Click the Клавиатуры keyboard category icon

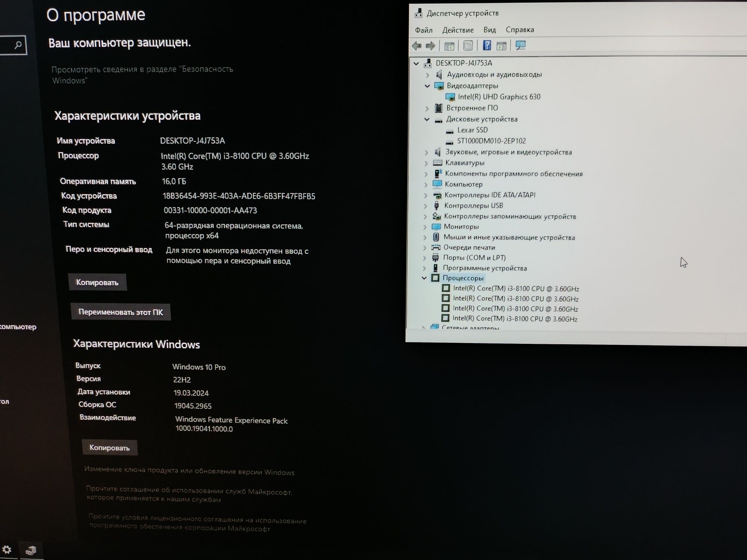[437, 163]
